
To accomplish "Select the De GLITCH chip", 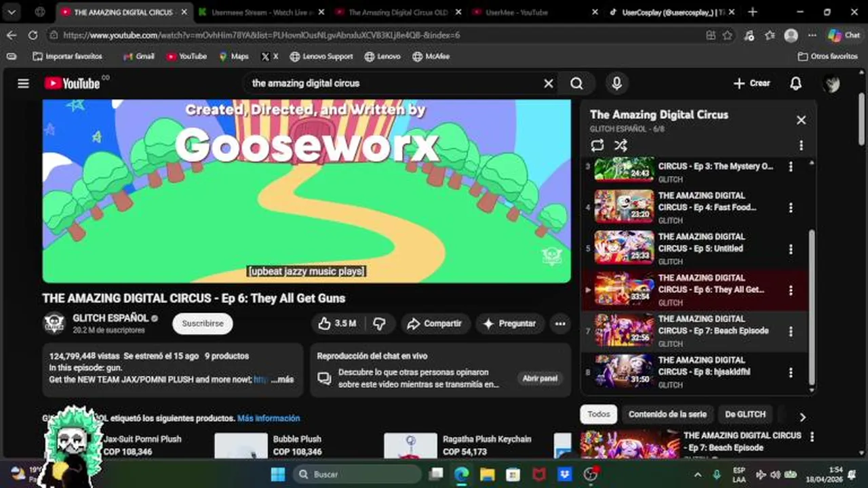I will [745, 414].
